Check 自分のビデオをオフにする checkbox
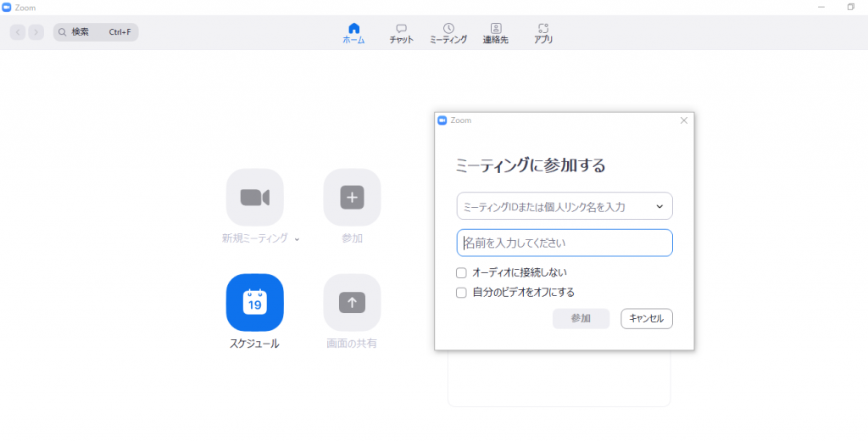 tap(461, 293)
